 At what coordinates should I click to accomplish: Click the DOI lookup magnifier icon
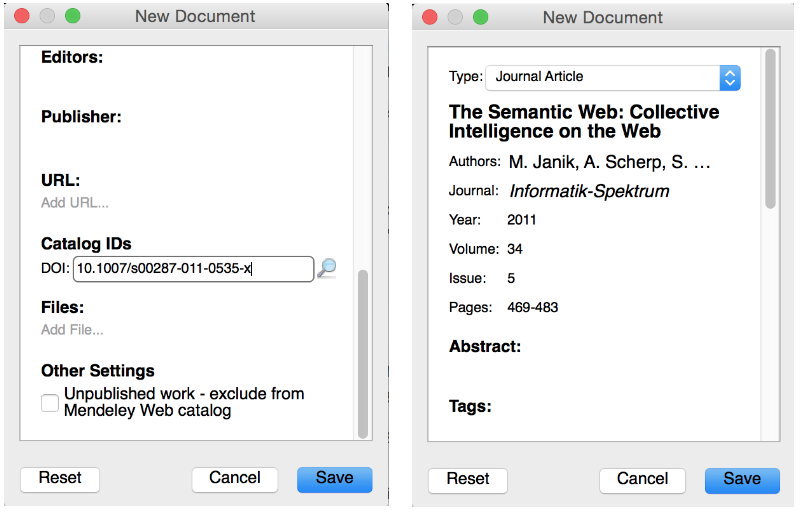tap(327, 268)
